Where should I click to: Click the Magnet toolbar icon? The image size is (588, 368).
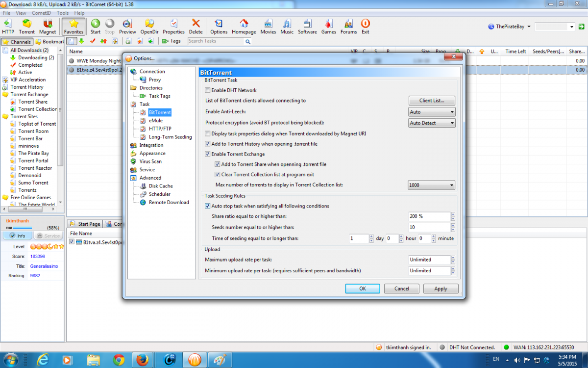coord(48,24)
